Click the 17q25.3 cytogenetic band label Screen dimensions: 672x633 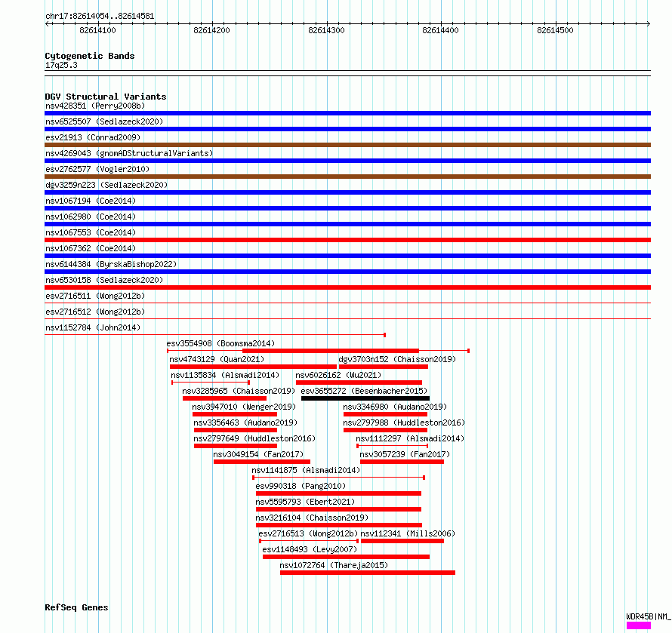[x=61, y=65]
